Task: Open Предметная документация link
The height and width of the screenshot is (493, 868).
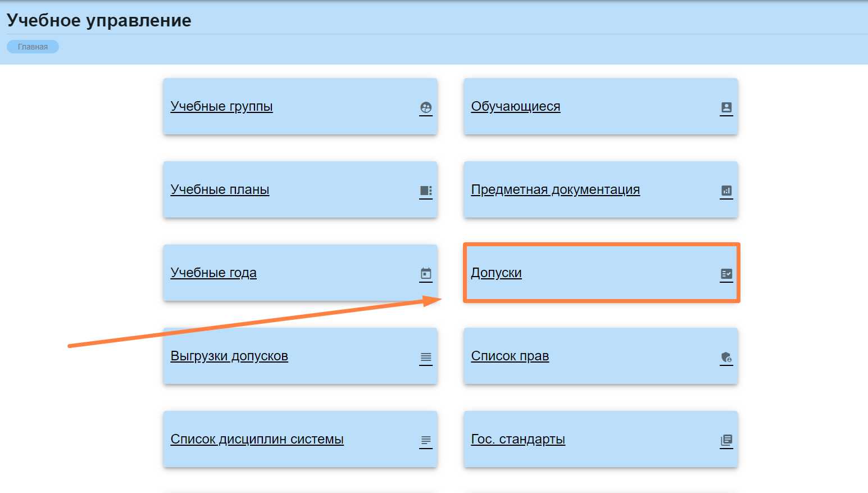Action: 555,189
